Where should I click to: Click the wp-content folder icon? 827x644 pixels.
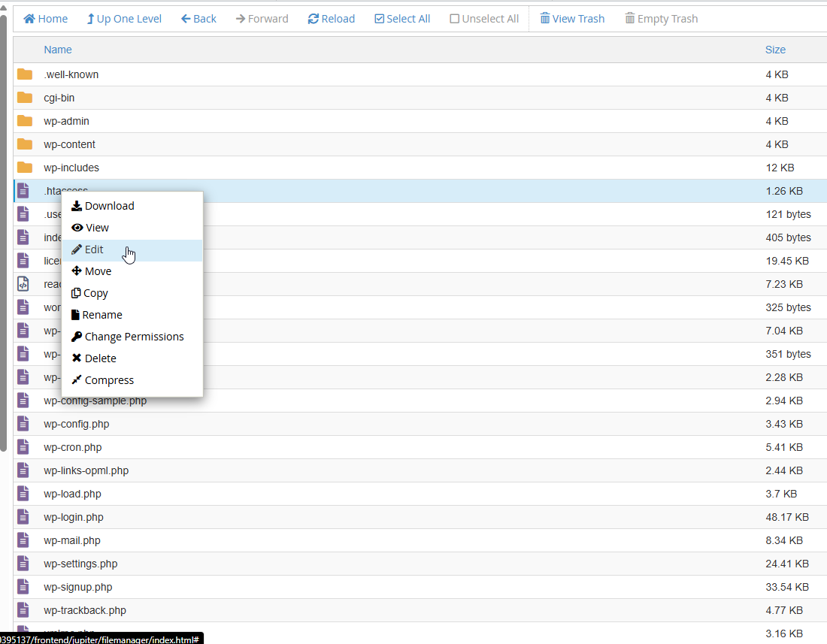pyautogui.click(x=25, y=144)
